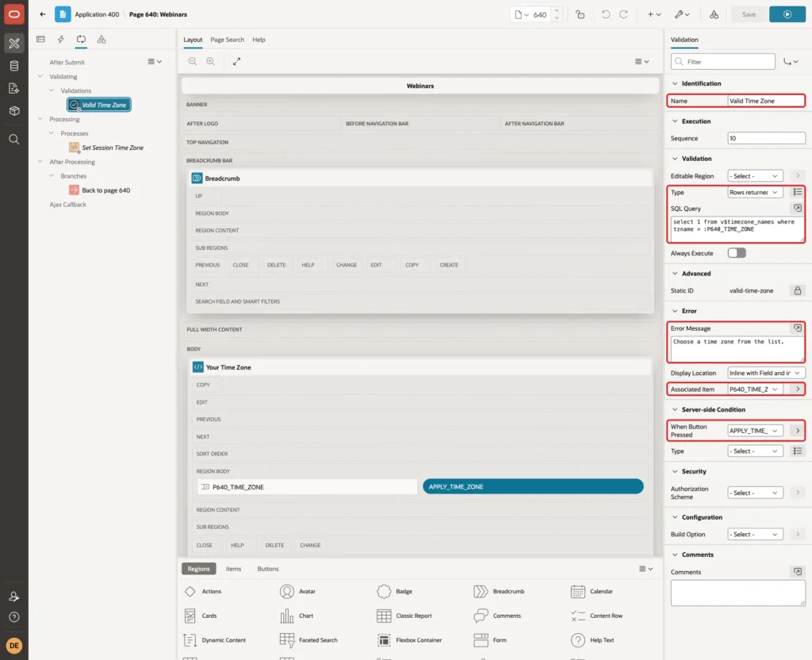The height and width of the screenshot is (660, 812).
Task: Click the Sequence input field
Action: point(767,138)
